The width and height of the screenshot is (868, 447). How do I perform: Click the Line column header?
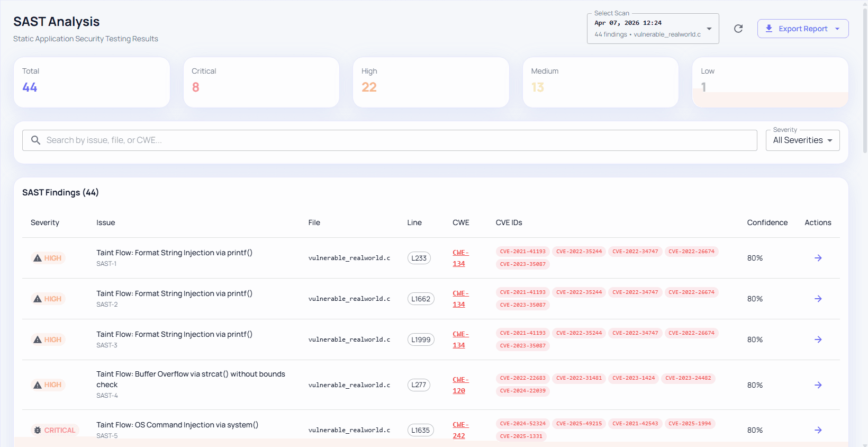[x=414, y=223]
